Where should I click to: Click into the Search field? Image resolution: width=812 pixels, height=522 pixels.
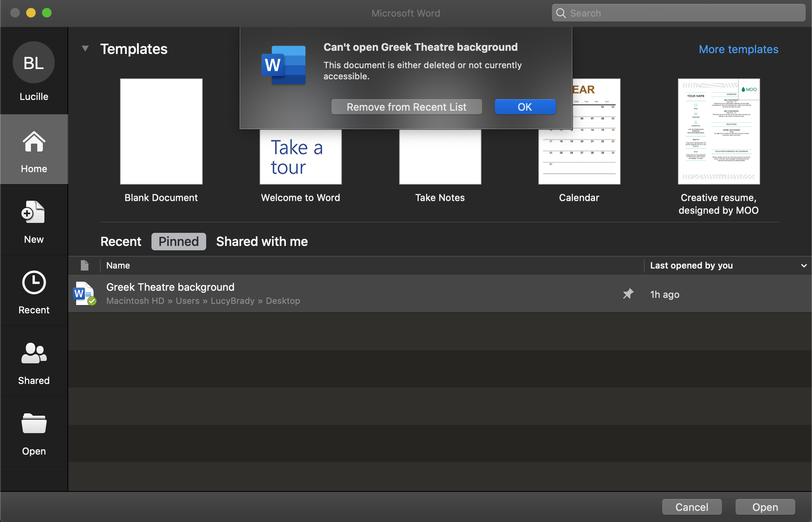678,13
